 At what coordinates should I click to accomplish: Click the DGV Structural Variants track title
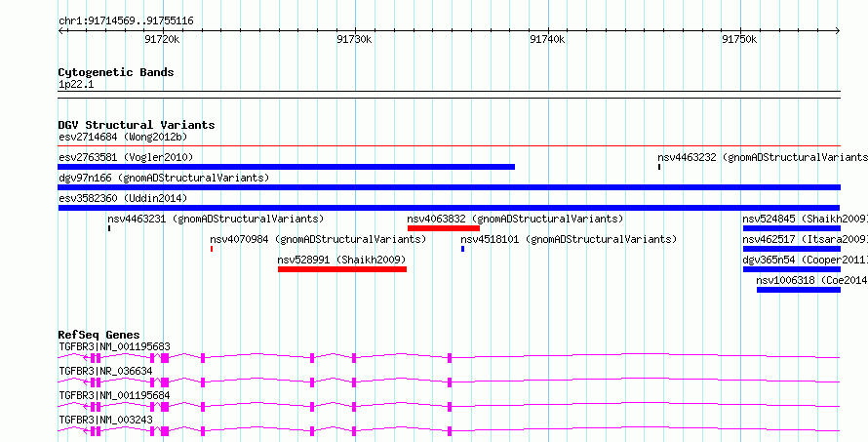[137, 125]
